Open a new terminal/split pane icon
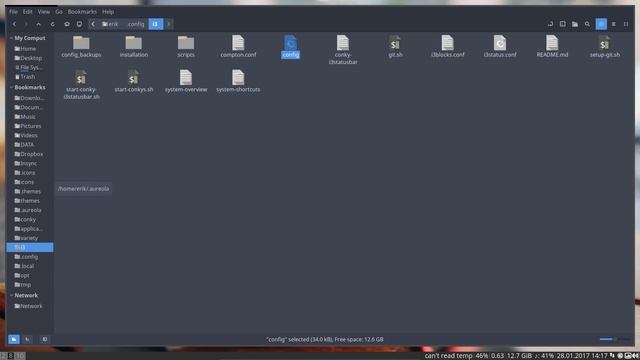The width and height of the screenshot is (640, 360). pyautogui.click(x=562, y=24)
